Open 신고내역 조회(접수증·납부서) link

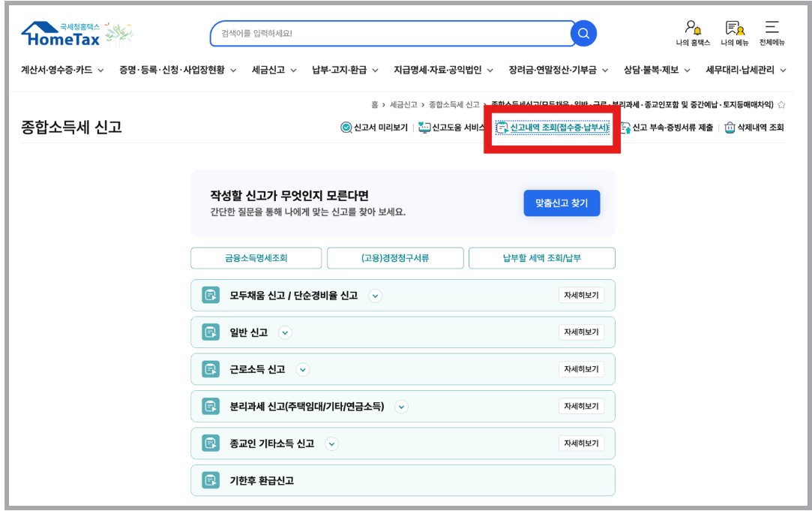tap(552, 128)
